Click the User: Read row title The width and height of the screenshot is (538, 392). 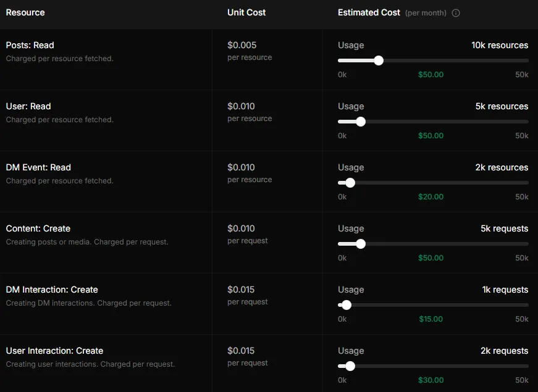[28, 106]
